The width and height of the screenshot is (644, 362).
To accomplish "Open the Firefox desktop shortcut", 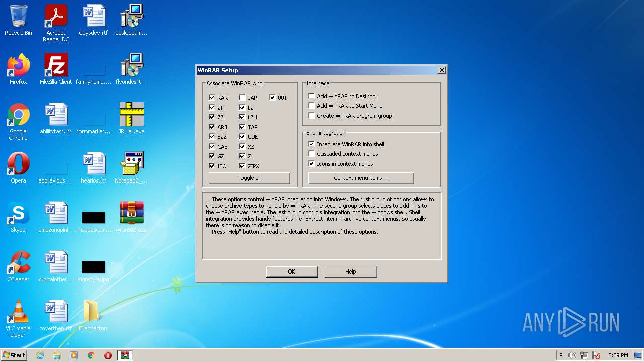I will [18, 69].
